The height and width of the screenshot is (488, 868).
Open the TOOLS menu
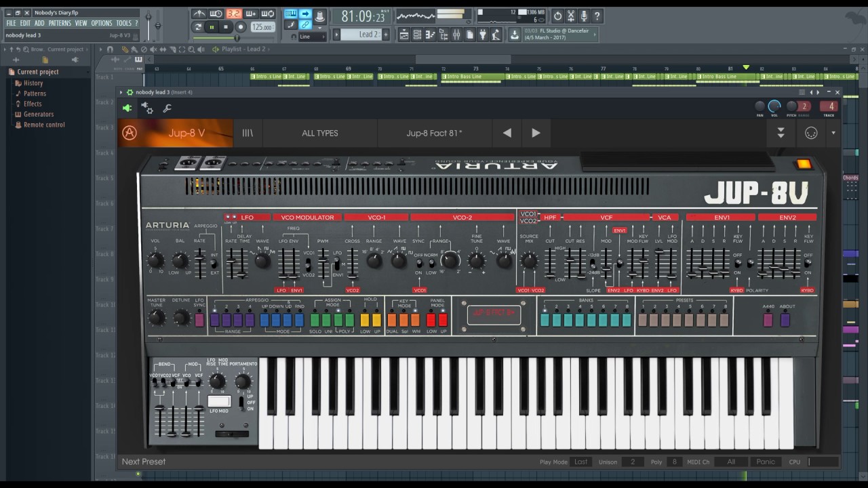(x=123, y=23)
